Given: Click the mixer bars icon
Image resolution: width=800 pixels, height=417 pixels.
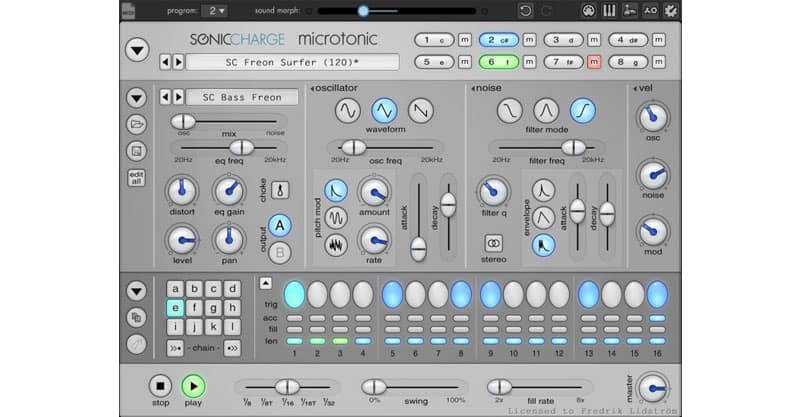Looking at the screenshot, I should tap(609, 11).
